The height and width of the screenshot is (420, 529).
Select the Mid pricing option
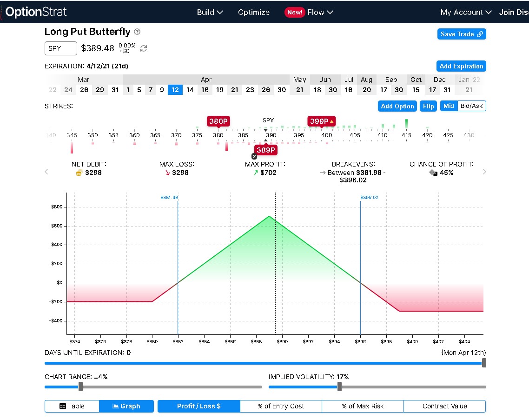coord(449,106)
